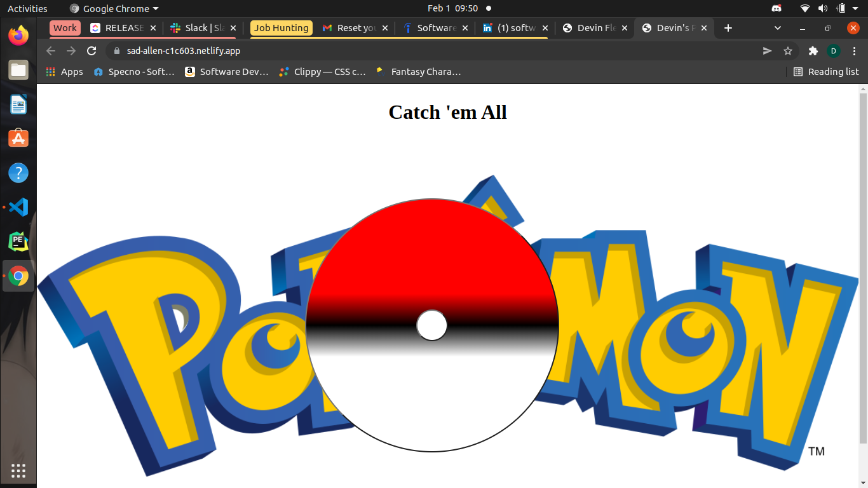Open the Clippy — CSS bookmark
Viewport: 868px width, 488px height.
[323, 72]
